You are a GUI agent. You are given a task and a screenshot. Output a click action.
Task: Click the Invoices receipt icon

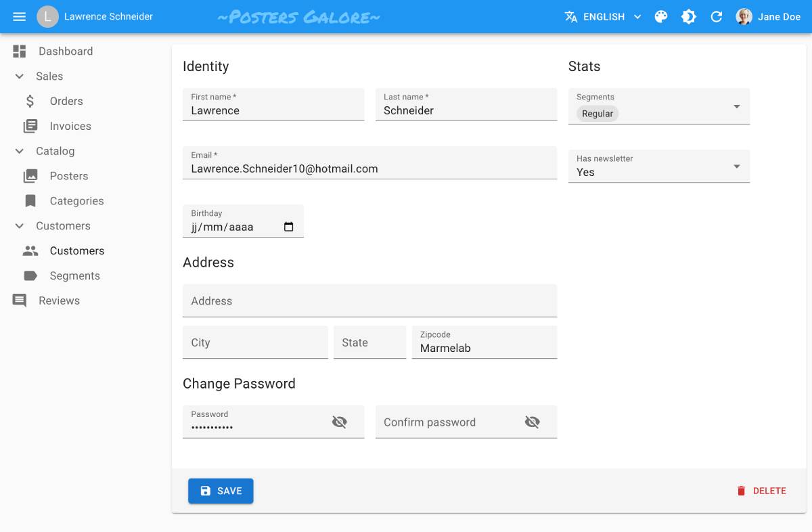click(x=30, y=126)
